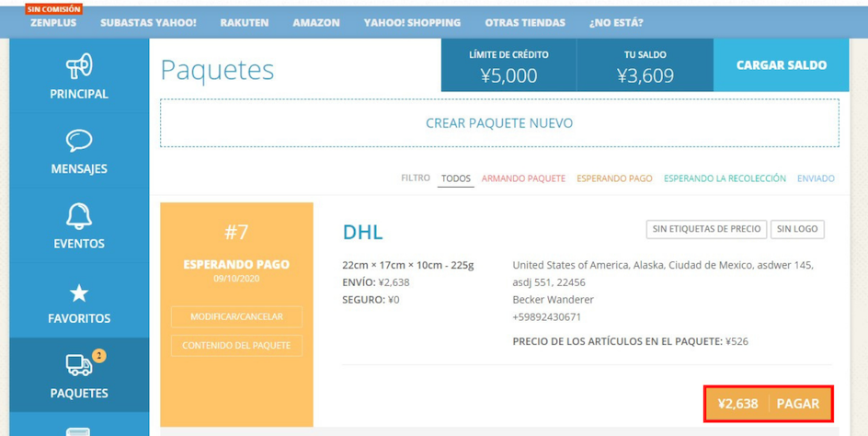
Task: Click Seguro: ¥0 line
Action: 371,300
